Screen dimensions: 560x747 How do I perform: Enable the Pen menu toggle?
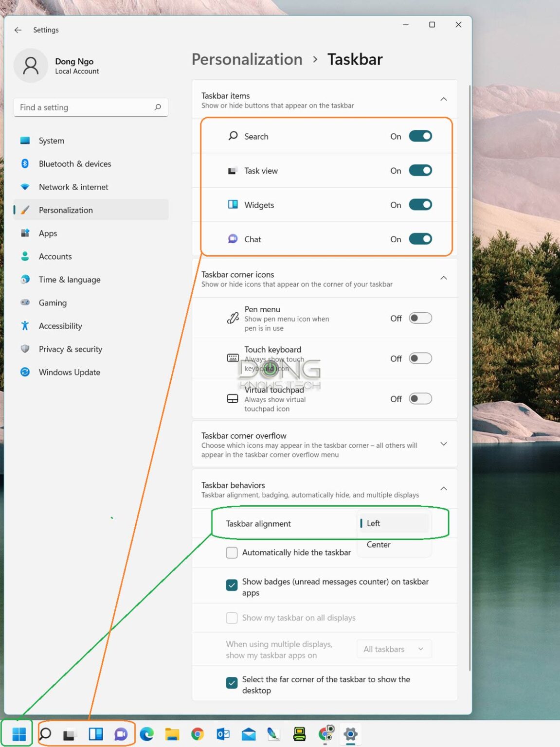[420, 318]
